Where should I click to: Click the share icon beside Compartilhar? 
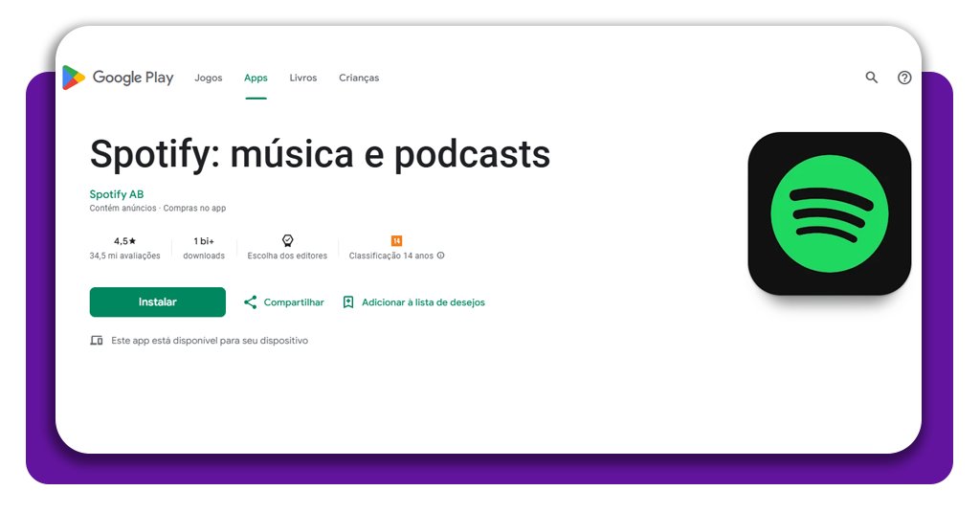tap(251, 302)
